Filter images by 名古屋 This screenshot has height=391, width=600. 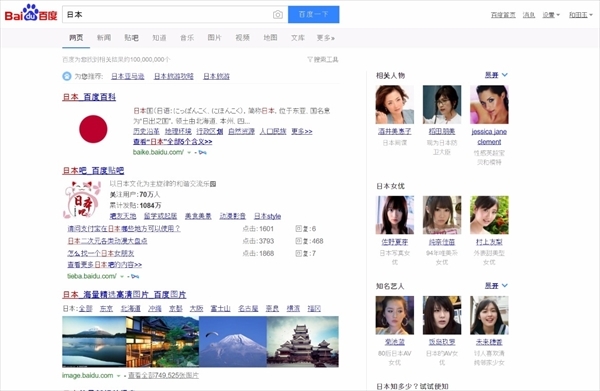click(248, 308)
